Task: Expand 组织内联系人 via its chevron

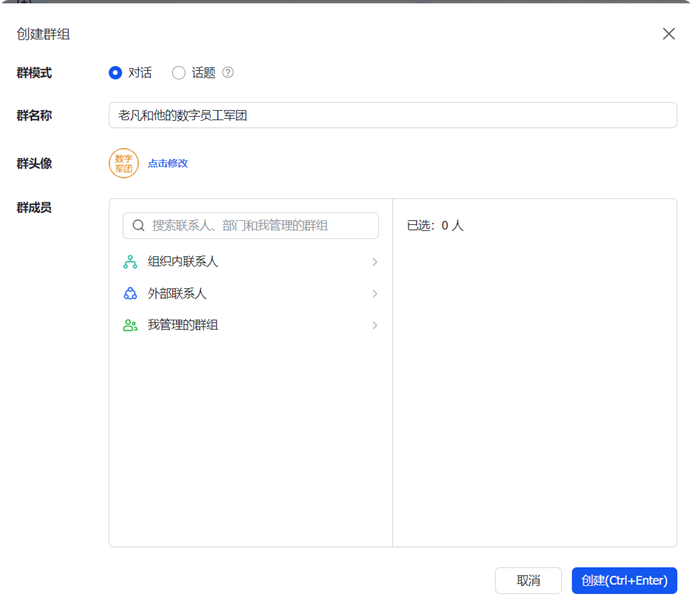Action: 375,262
